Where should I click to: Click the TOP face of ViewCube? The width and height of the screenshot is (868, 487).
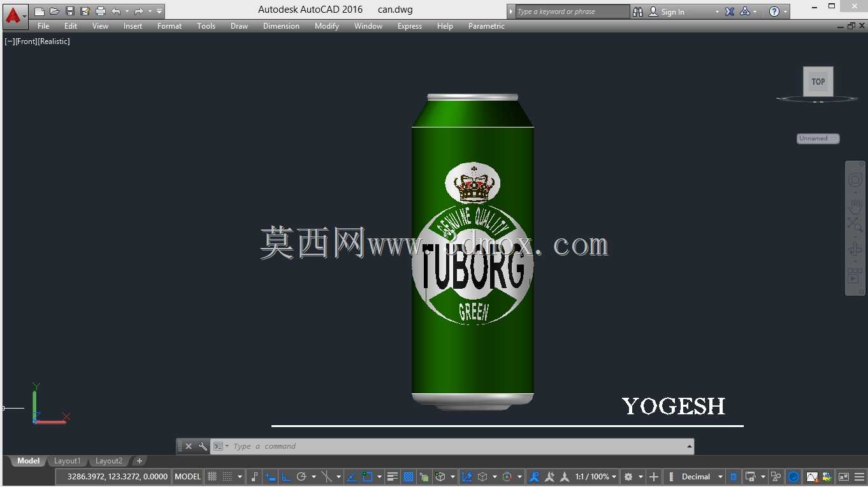click(x=818, y=82)
